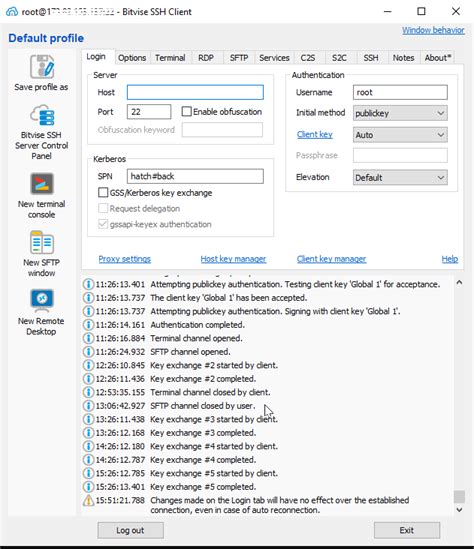Click the Port field
The image size is (474, 549).
(149, 112)
